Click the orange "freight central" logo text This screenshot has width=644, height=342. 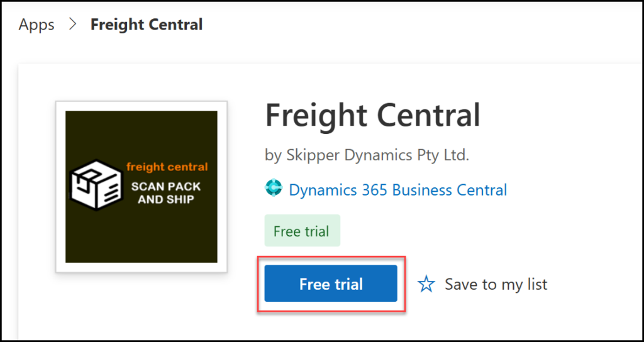[167, 167]
